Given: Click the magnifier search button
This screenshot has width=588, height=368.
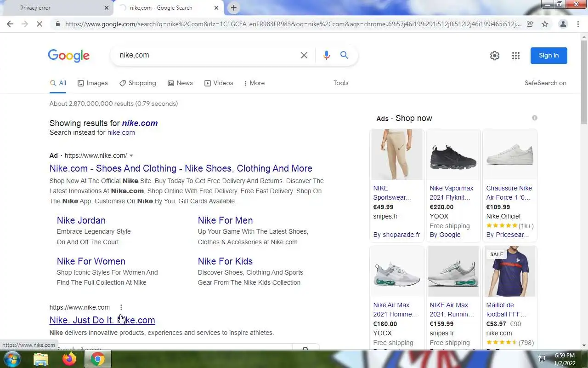Looking at the screenshot, I should point(344,55).
